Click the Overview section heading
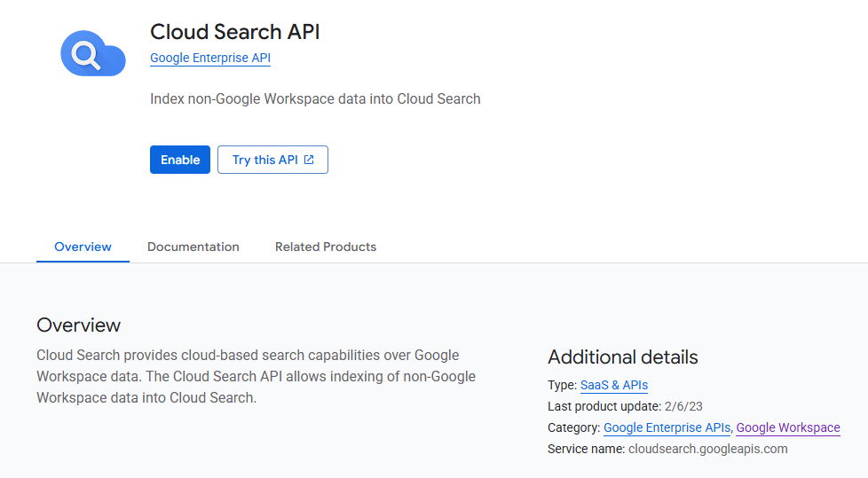Image resolution: width=868 pixels, height=478 pixels. 79,325
